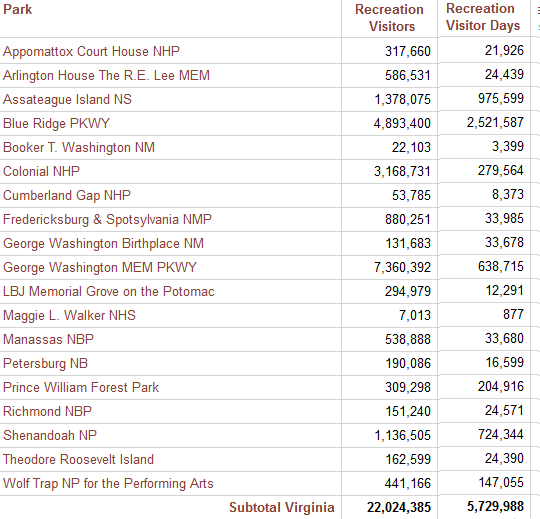Select visitor days value 279,564

click(x=501, y=170)
